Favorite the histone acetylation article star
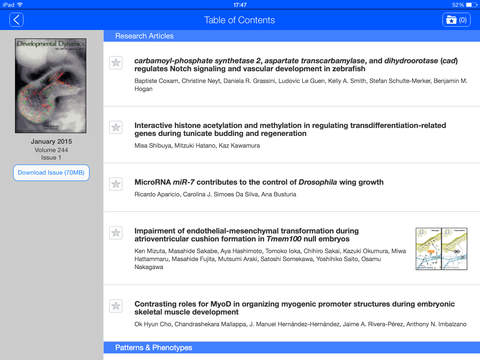Image resolution: width=480 pixels, height=360 pixels. 116,127
